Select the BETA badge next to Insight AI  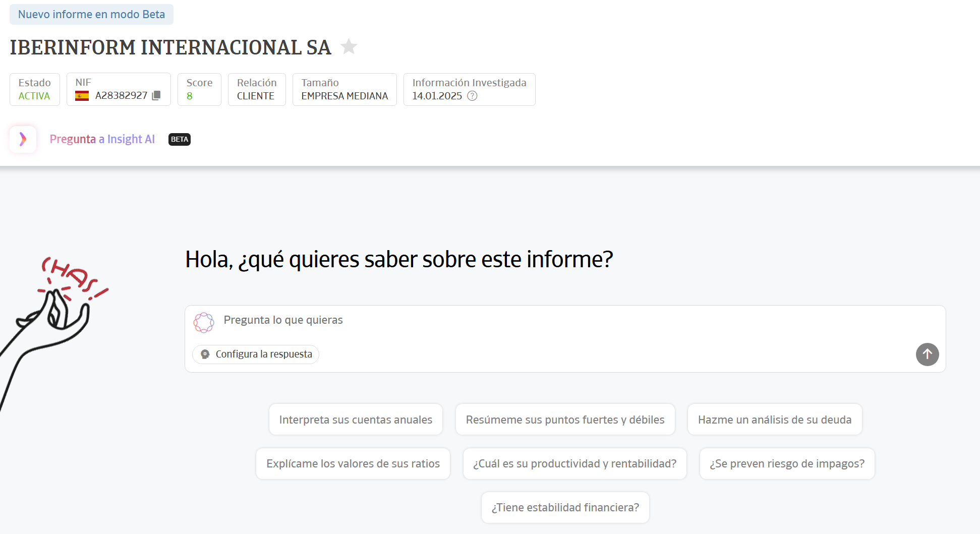tap(179, 139)
